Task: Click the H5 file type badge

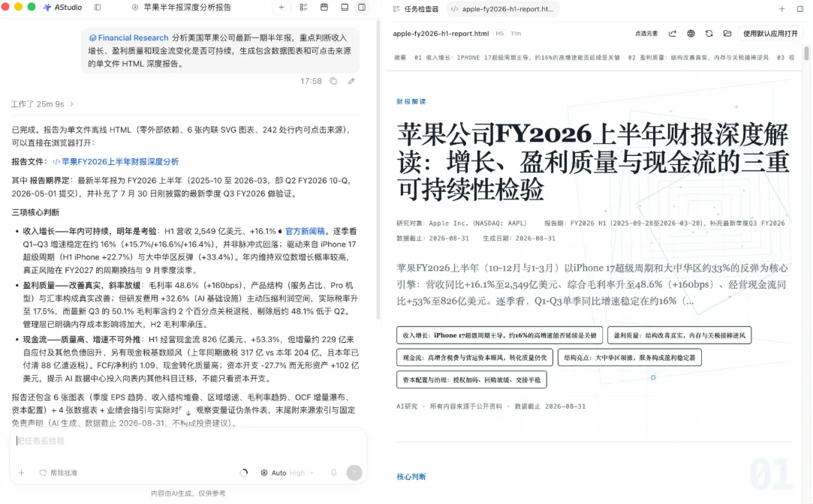Action: (499, 34)
